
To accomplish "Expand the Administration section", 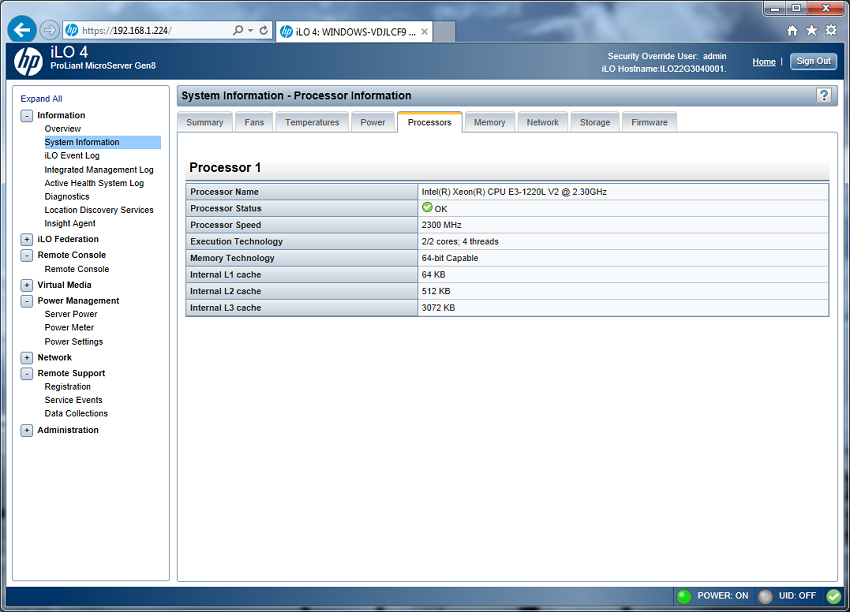I will click(27, 430).
